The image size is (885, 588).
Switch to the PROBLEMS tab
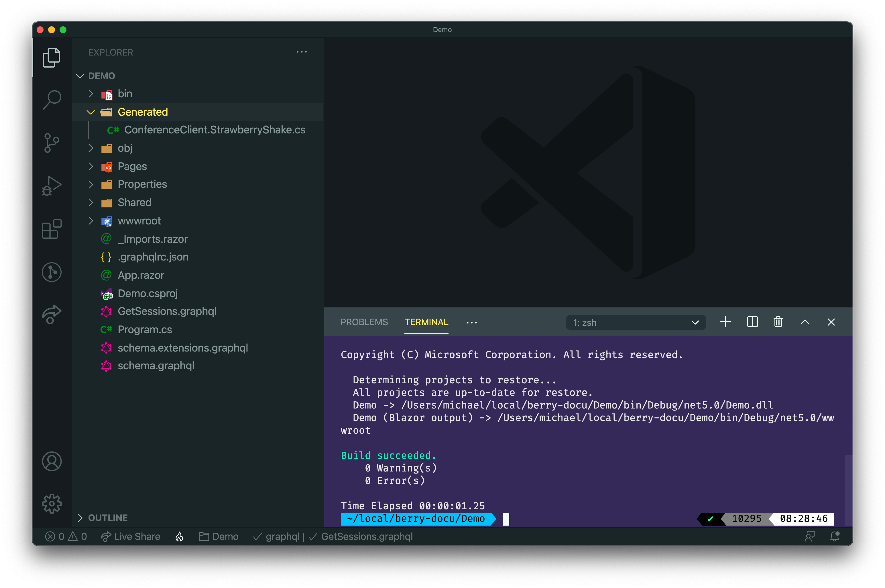pos(364,322)
